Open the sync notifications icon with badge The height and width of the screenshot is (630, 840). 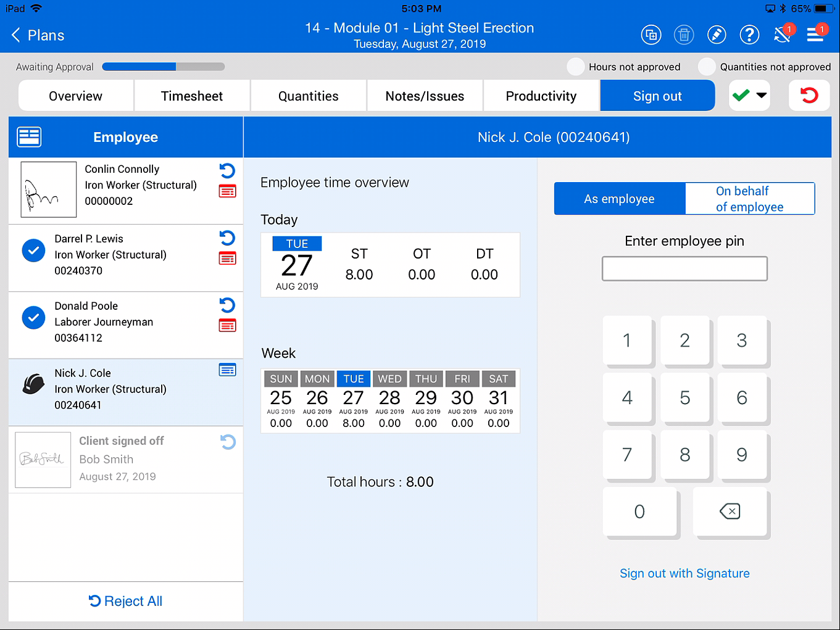pyautogui.click(x=783, y=34)
